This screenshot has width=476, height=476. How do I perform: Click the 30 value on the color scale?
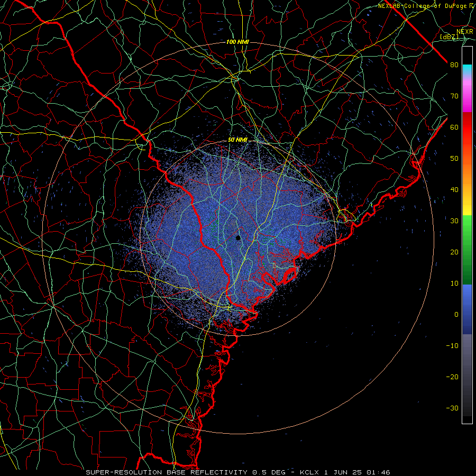click(454, 221)
